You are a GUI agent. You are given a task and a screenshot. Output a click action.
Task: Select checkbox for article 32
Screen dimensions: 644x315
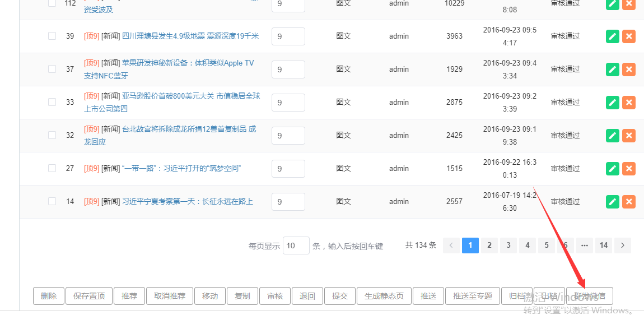click(x=52, y=135)
